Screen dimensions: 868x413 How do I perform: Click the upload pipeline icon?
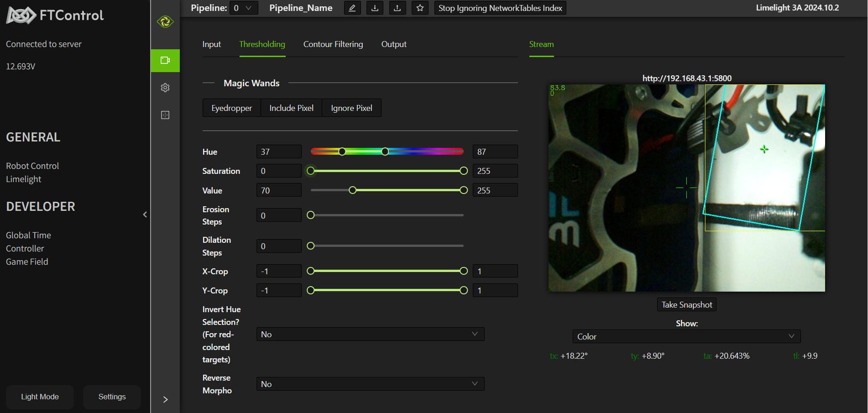click(397, 8)
